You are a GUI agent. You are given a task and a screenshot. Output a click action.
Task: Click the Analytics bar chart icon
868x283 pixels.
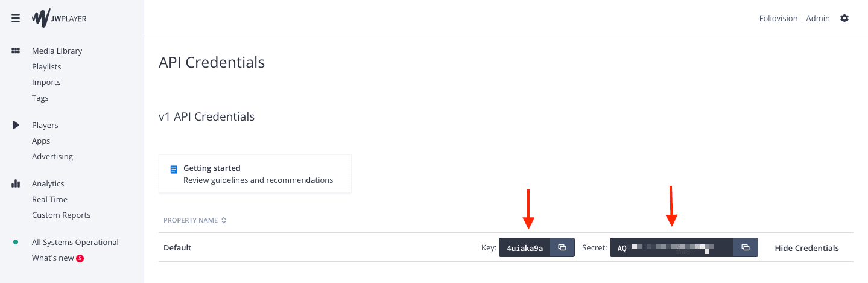click(x=16, y=183)
